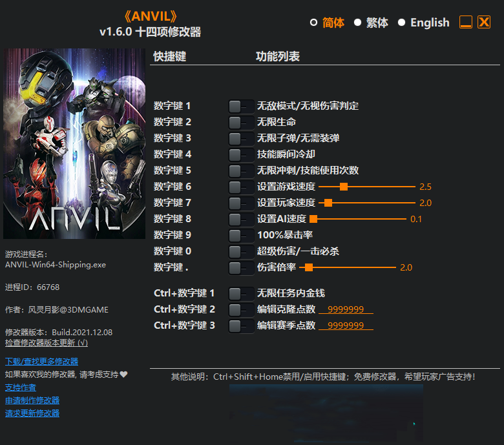Click process name ANVIL-Win64-Shipping.exe

pyautogui.click(x=56, y=265)
